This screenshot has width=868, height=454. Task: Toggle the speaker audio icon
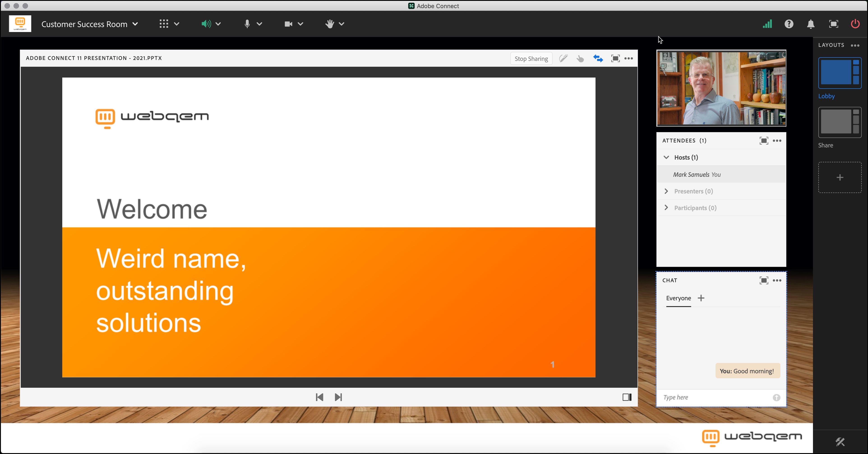(x=206, y=24)
